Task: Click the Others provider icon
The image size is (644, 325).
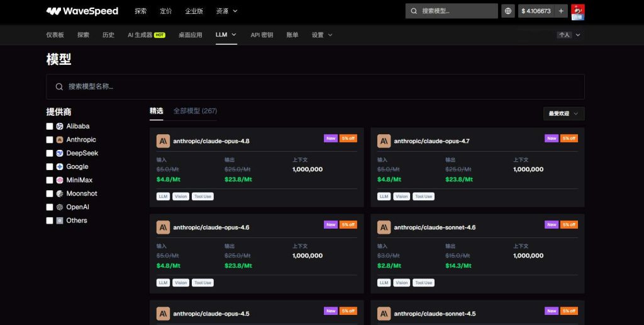Action: click(x=60, y=220)
